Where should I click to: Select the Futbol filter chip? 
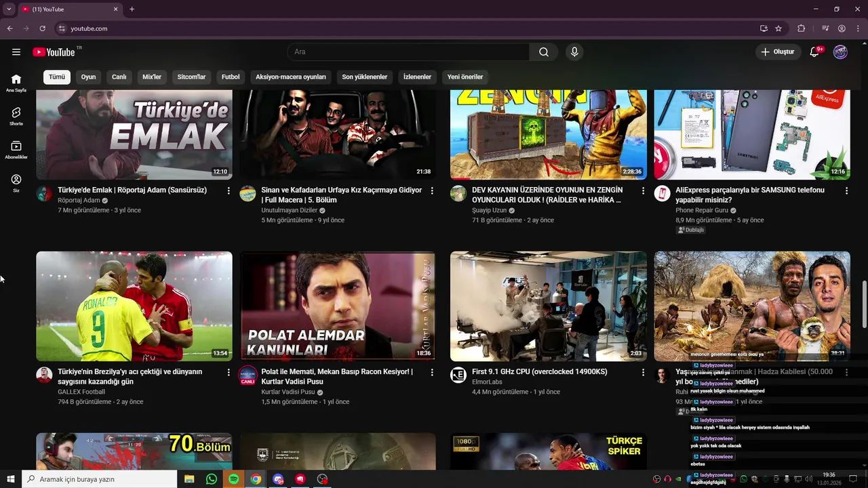tap(231, 77)
